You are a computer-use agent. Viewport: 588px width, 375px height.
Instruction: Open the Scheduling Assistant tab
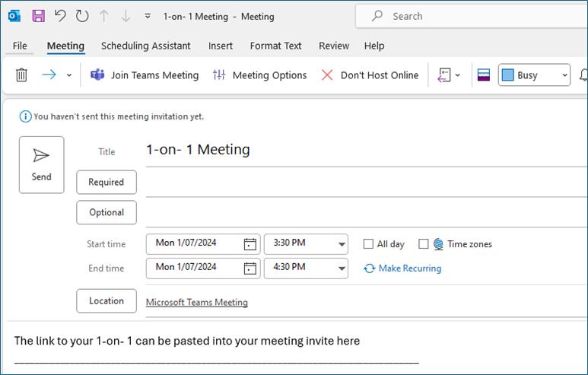coord(145,46)
